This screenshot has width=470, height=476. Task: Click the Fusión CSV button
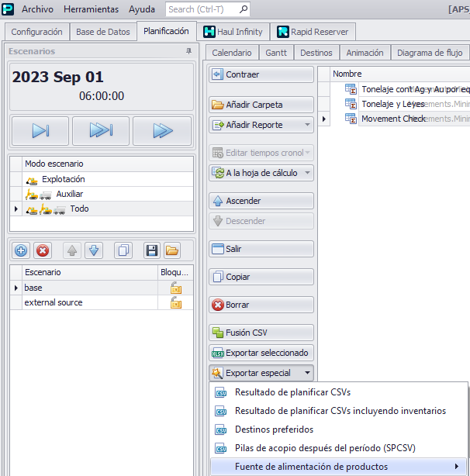click(261, 333)
